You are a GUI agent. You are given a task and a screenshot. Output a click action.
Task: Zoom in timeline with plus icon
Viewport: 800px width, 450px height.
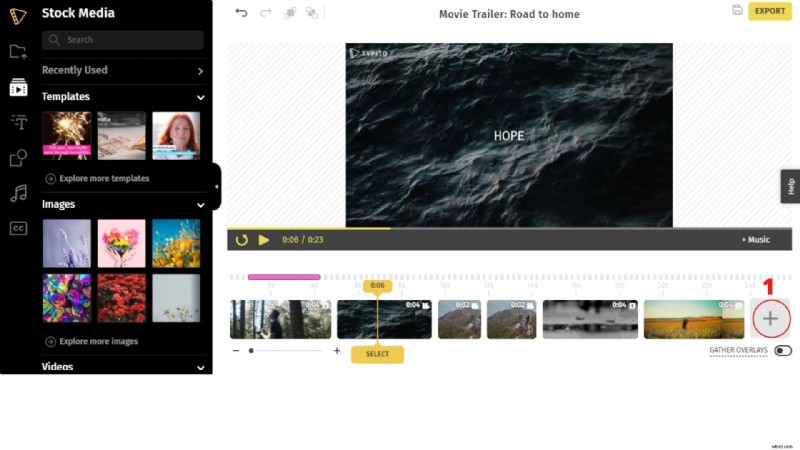tap(337, 351)
